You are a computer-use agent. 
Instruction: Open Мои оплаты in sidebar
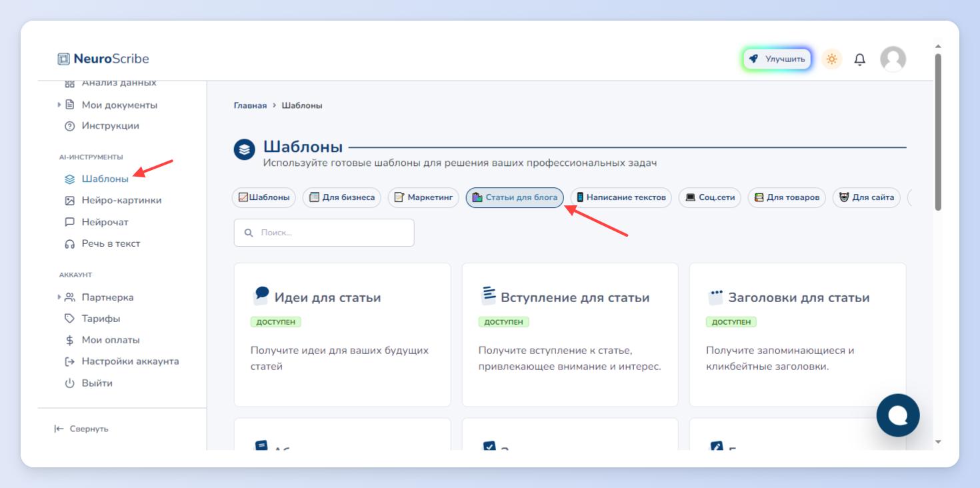coord(111,340)
